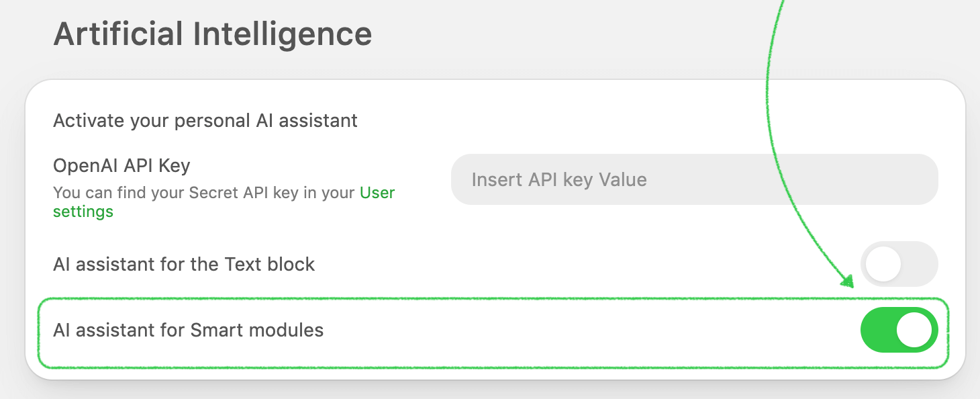The width and height of the screenshot is (980, 399).
Task: Enable AI assistant for the Text block
Action: (899, 264)
